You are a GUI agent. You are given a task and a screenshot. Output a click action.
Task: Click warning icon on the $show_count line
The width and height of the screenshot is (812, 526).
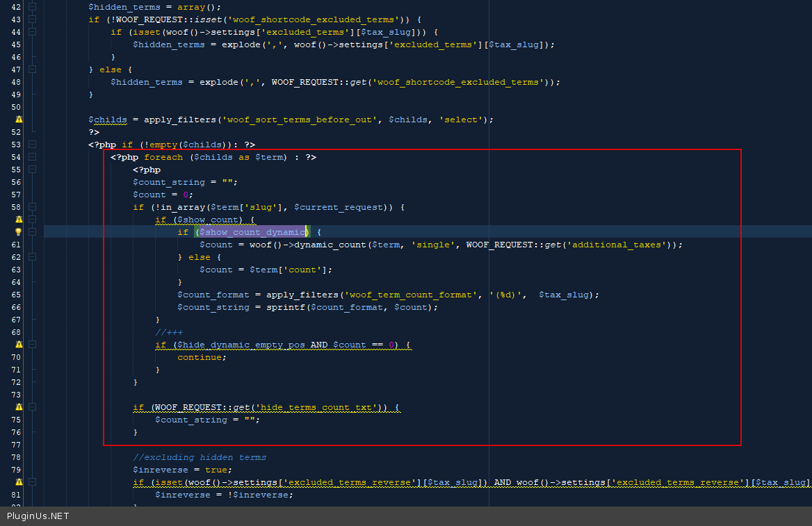coord(19,220)
